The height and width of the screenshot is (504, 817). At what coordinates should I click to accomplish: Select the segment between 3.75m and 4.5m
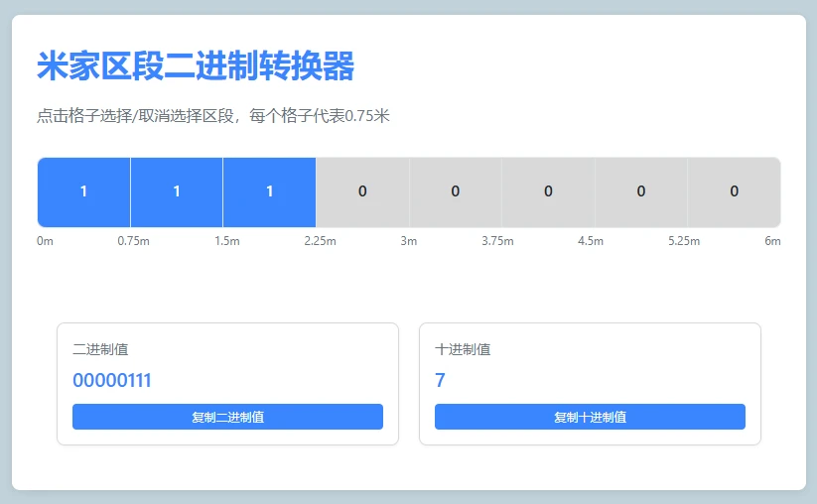[x=548, y=192]
